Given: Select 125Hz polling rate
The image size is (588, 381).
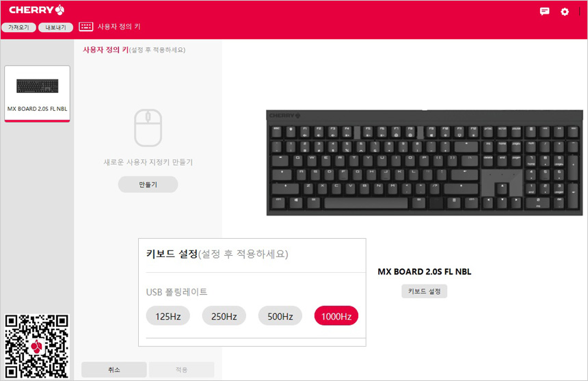Looking at the screenshot, I should 168,316.
